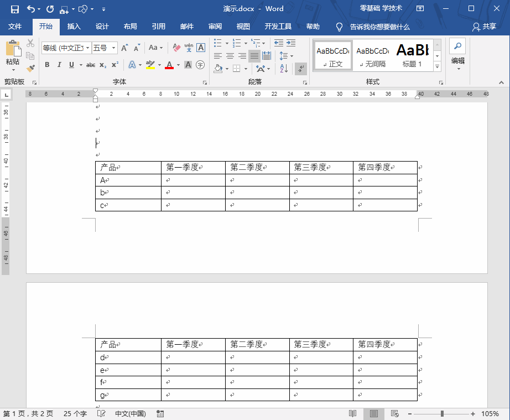Toggle Print Layout view in status bar
The image size is (510, 420).
tap(374, 413)
